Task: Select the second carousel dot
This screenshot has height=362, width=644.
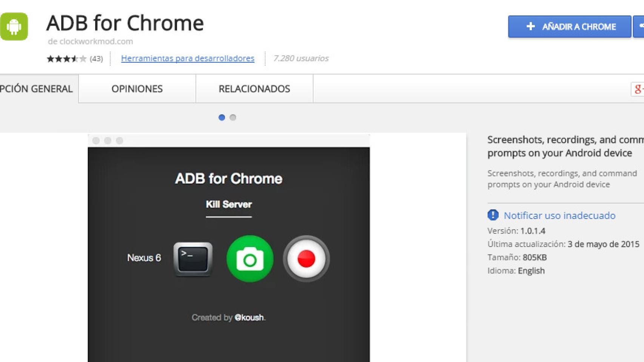Action: tap(233, 117)
